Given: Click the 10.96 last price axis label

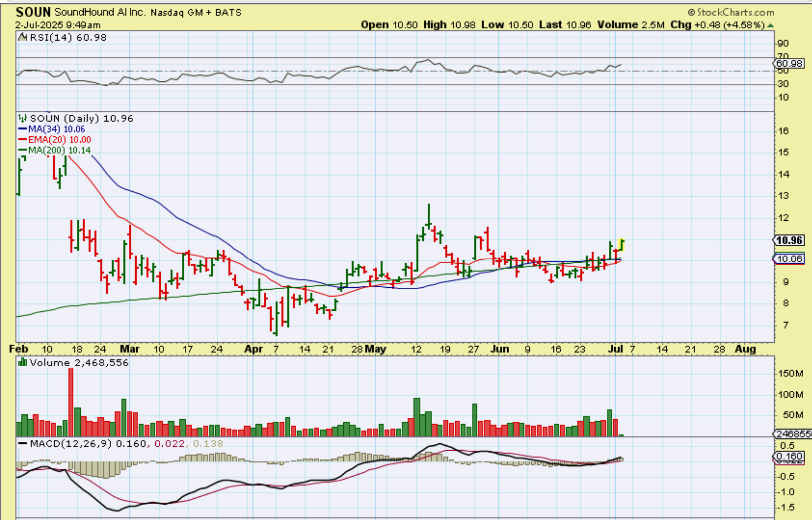Looking at the screenshot, I should [x=789, y=240].
